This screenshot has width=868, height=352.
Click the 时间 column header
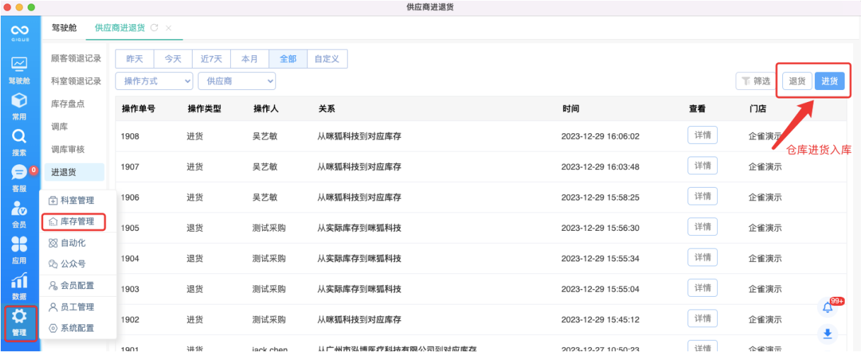pos(571,109)
